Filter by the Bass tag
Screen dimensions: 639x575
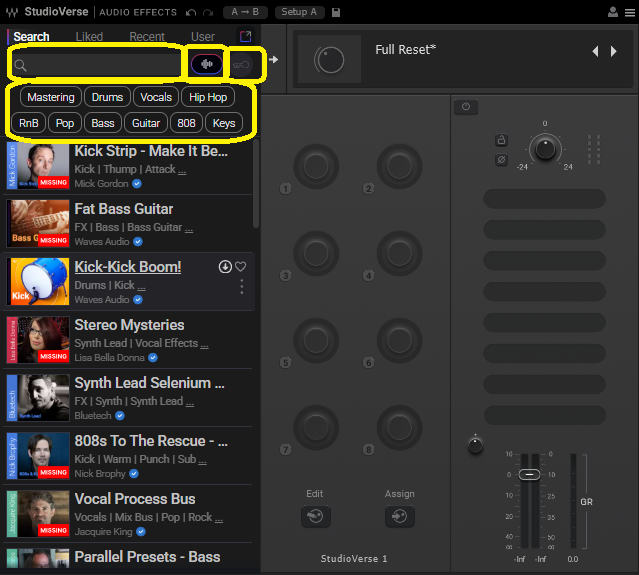coord(103,123)
